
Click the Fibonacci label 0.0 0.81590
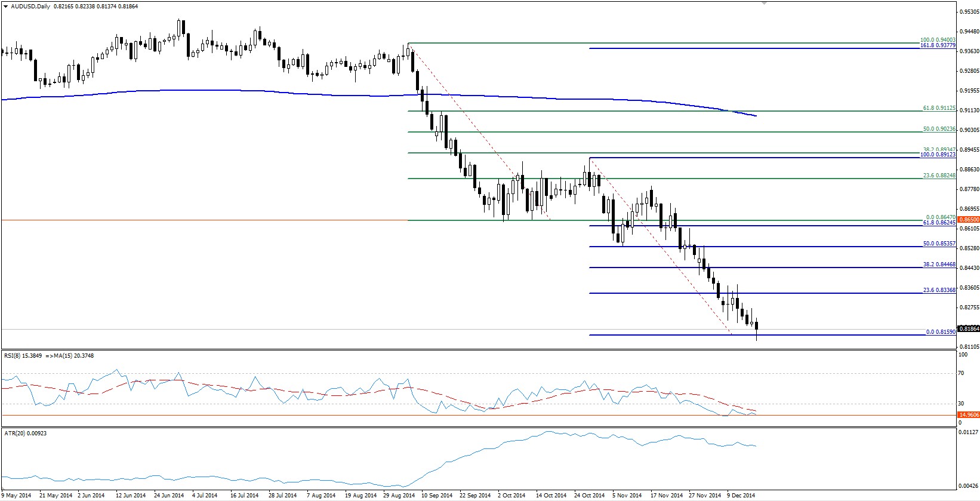pyautogui.click(x=941, y=332)
